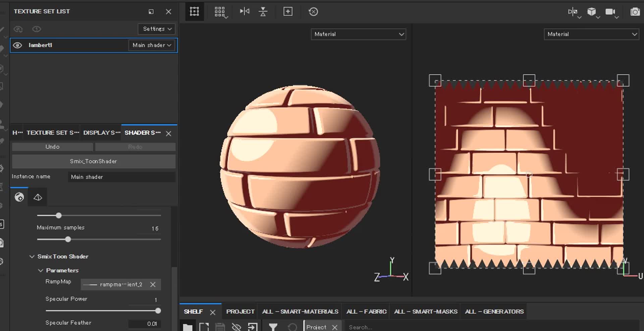Open the symmetry view options icon
The height and width of the screenshot is (331, 644).
tap(574, 12)
